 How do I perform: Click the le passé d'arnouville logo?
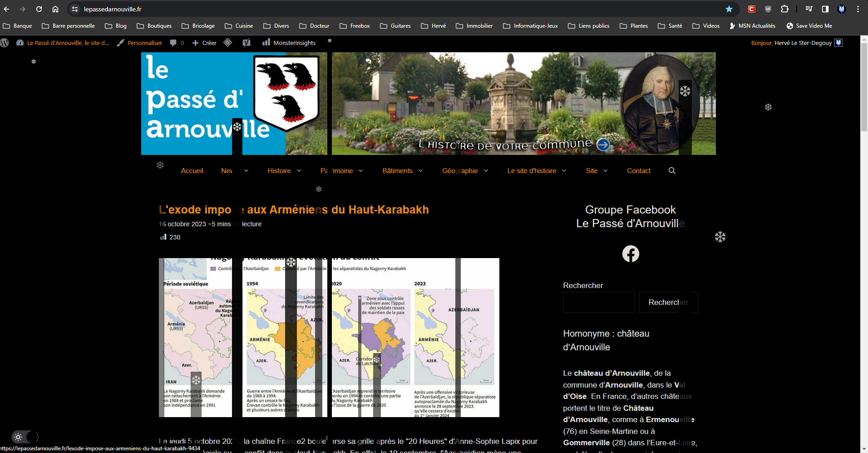(234, 104)
